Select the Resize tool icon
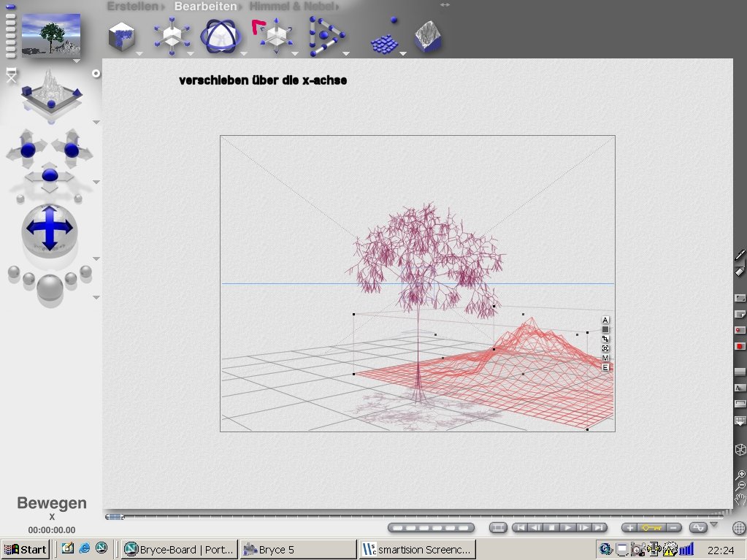Viewport: 747px width, 560px height. pyautogui.click(x=172, y=37)
